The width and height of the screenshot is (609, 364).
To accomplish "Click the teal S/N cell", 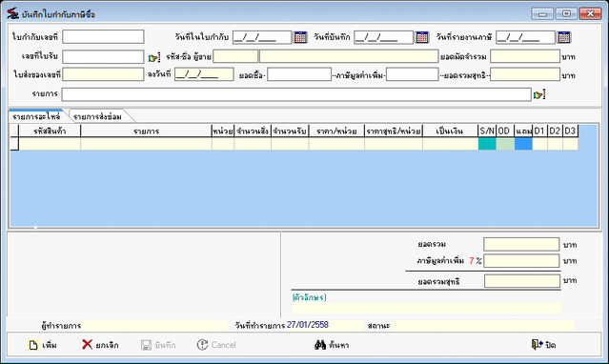I will (x=487, y=144).
